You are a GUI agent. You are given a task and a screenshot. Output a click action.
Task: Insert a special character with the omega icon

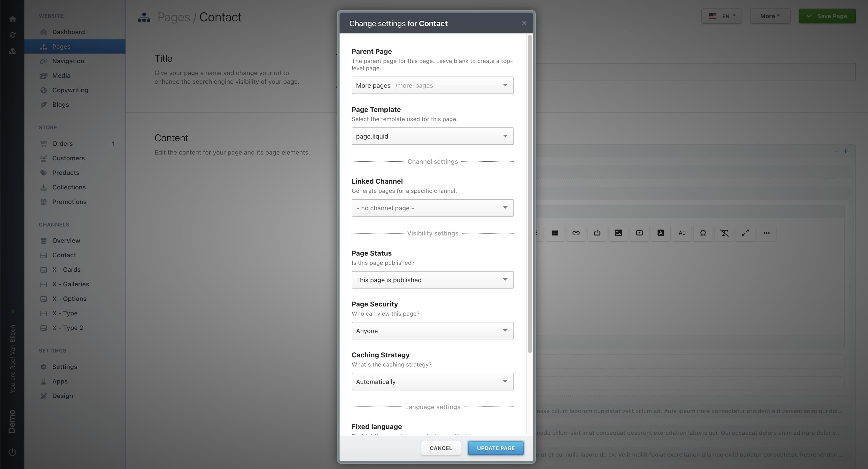(703, 233)
